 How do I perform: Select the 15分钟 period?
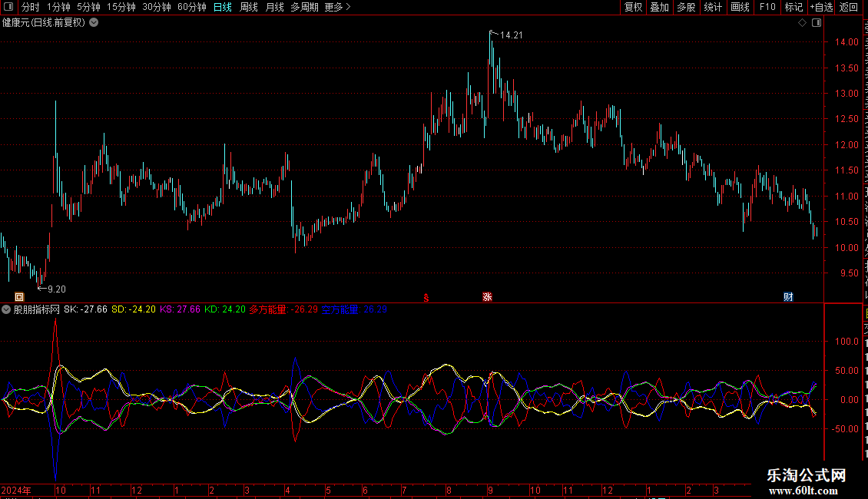click(x=121, y=7)
